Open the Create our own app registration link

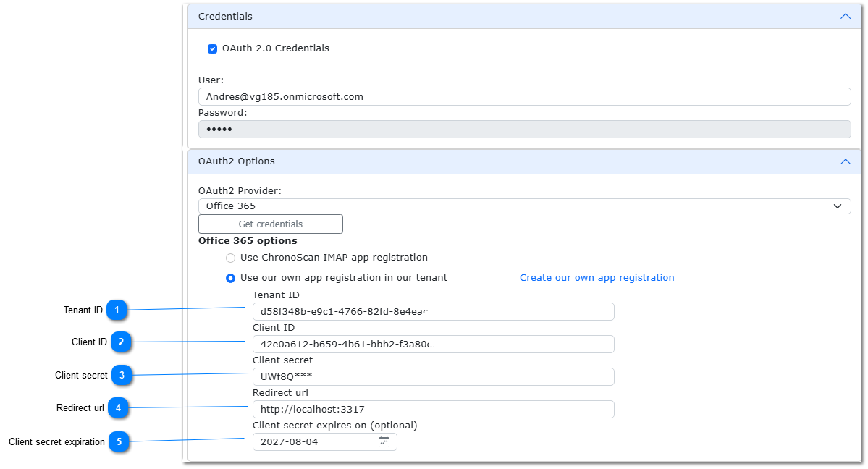(597, 277)
